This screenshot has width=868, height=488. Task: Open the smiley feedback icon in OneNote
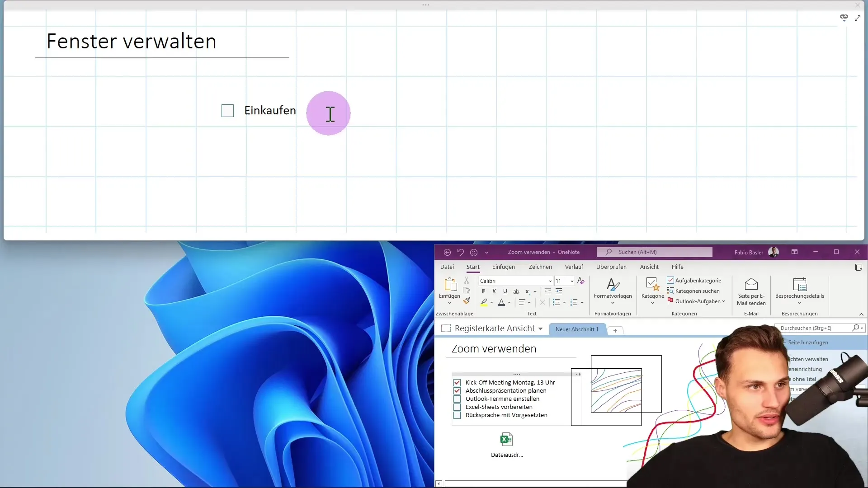pyautogui.click(x=474, y=252)
